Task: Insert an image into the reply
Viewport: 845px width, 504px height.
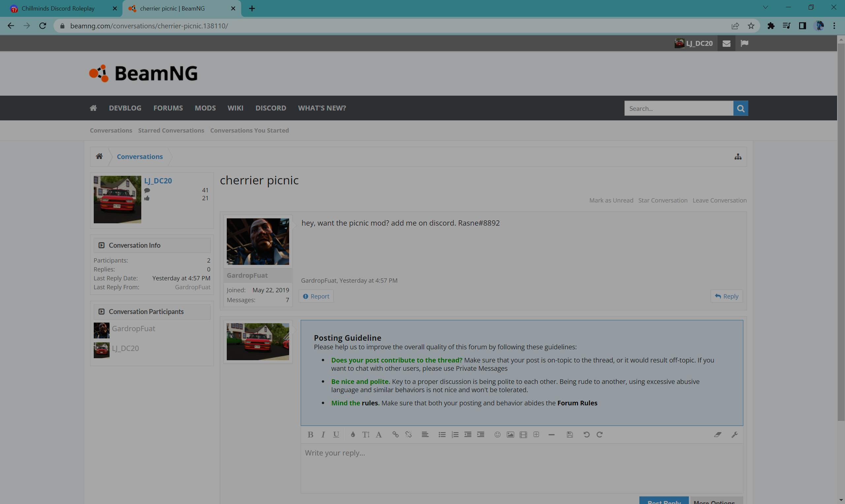Action: [510, 434]
